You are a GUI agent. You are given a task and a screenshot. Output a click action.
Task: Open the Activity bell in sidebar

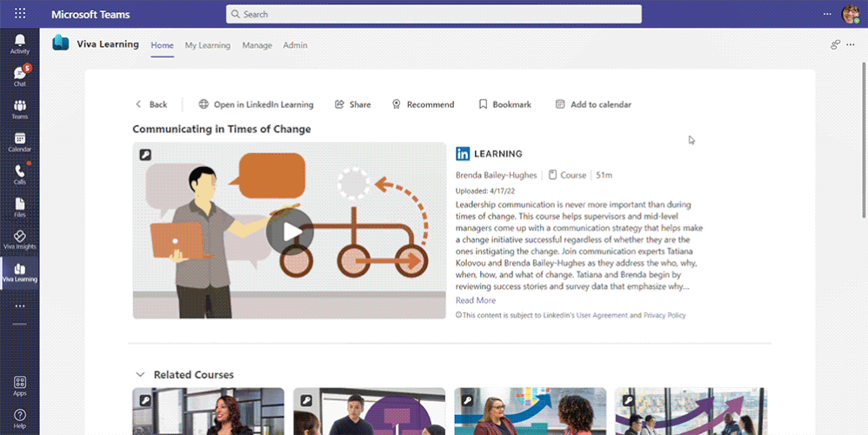pos(20,43)
